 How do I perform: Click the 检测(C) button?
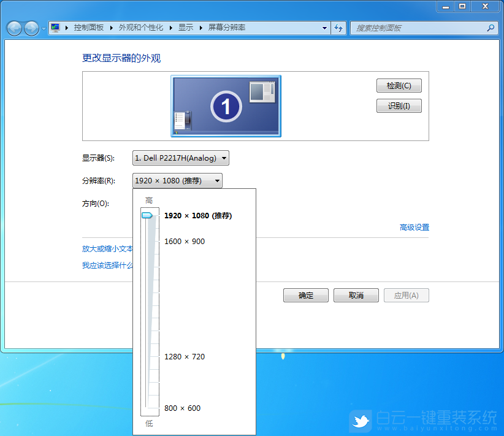click(399, 85)
